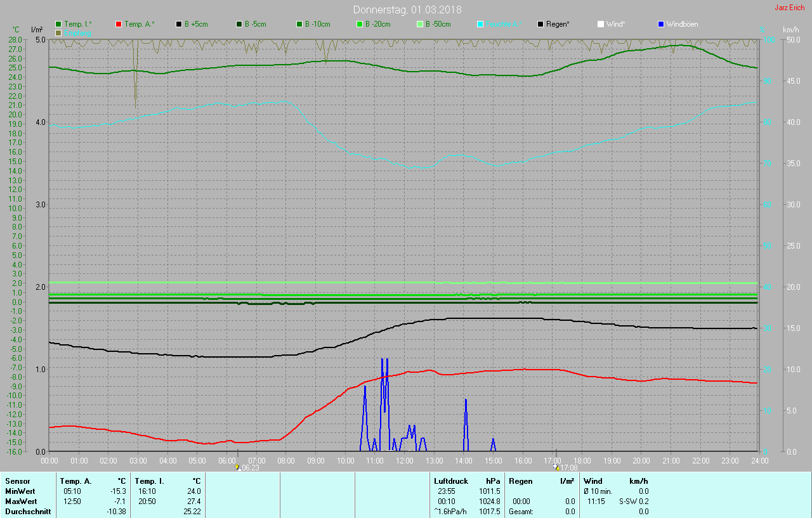Click the white Wind legend square
This screenshot has width=812, height=518.
(601, 24)
